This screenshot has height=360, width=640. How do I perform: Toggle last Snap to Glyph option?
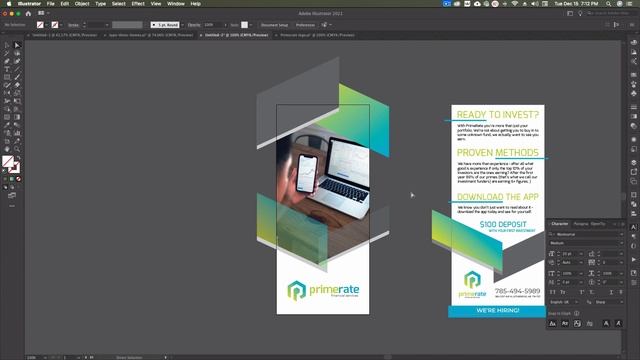pos(619,324)
